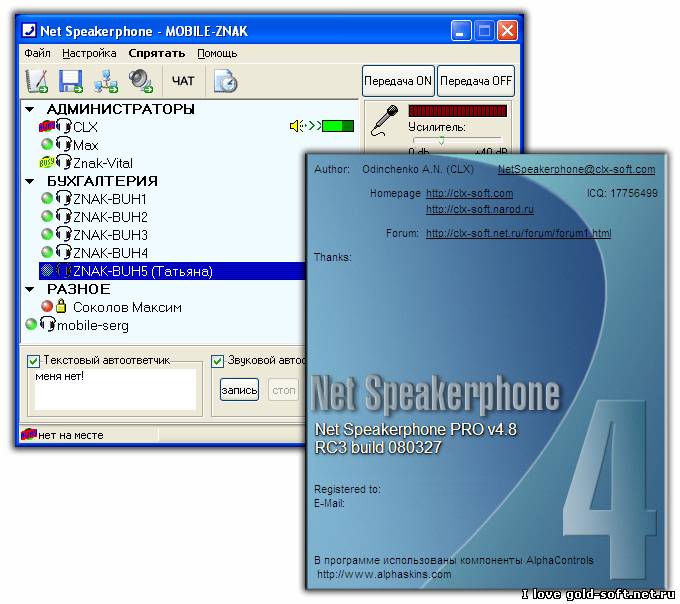Open the http://clx-soft.com homepage link
This screenshot has height=604, width=680.
[469, 193]
